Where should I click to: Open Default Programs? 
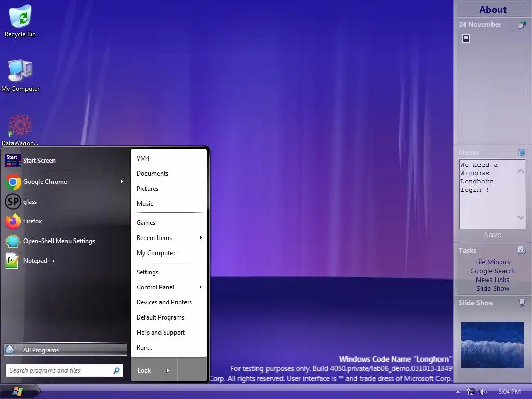click(169, 317)
